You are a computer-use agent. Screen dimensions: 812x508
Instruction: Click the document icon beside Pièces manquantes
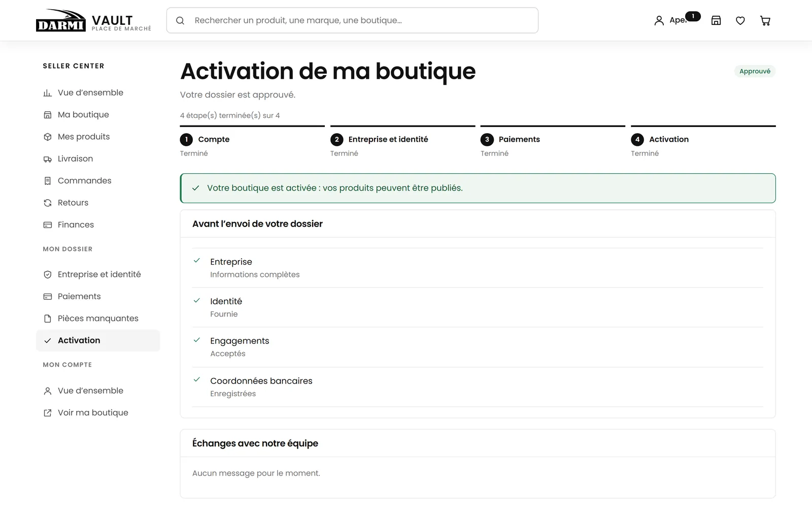(48, 319)
